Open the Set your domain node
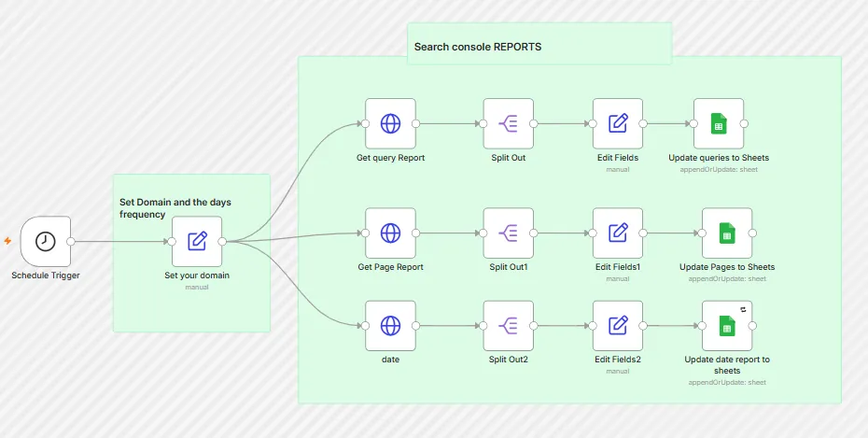 (197, 242)
